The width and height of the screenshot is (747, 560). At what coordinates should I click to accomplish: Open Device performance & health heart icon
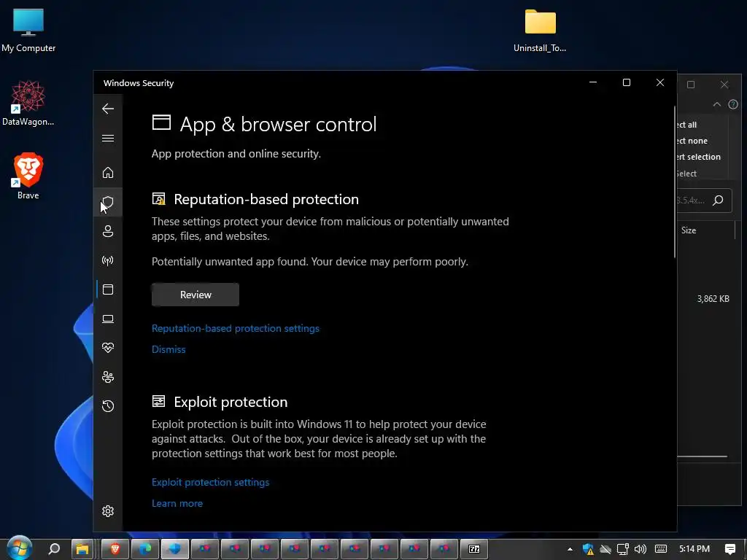pos(108,348)
